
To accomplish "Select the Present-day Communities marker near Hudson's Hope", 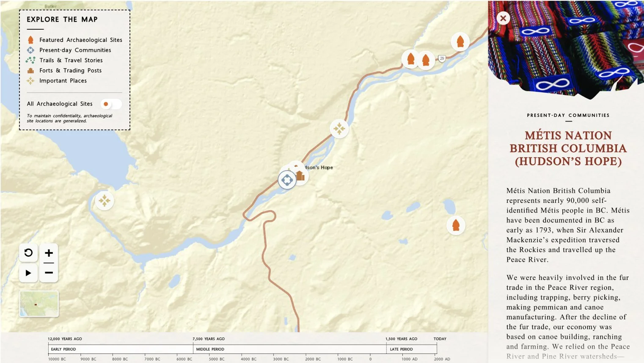I will pos(287,180).
